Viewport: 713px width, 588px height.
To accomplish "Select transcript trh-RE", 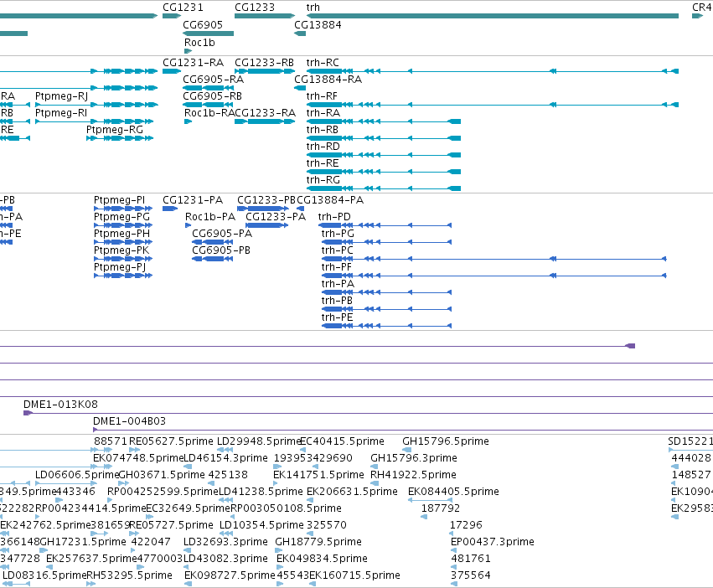I will 323,163.
